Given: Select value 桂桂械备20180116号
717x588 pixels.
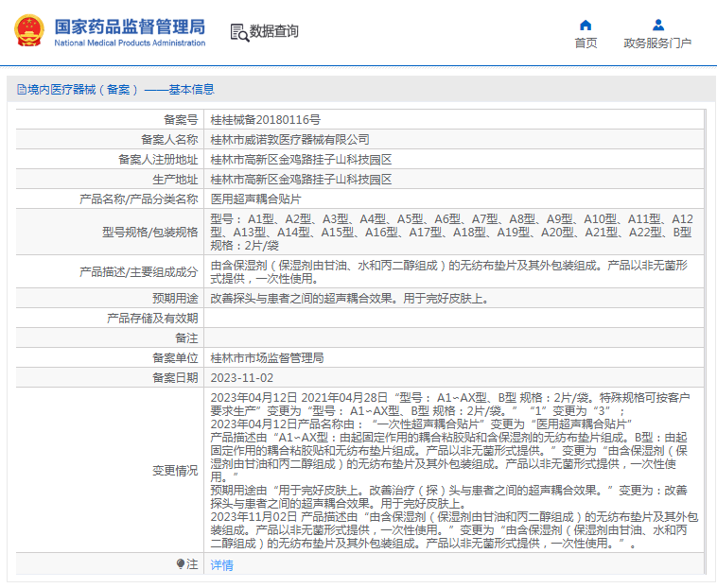Looking at the screenshot, I should (x=265, y=120).
